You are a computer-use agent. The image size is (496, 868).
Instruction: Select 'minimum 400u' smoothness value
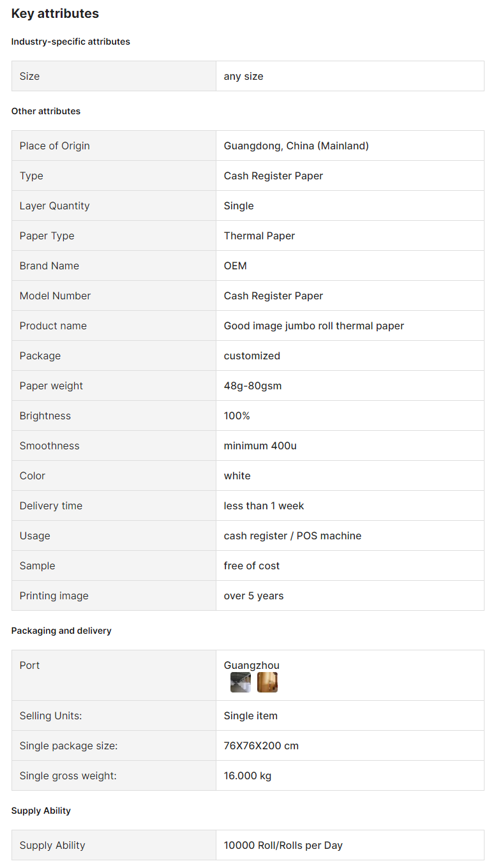click(x=260, y=445)
